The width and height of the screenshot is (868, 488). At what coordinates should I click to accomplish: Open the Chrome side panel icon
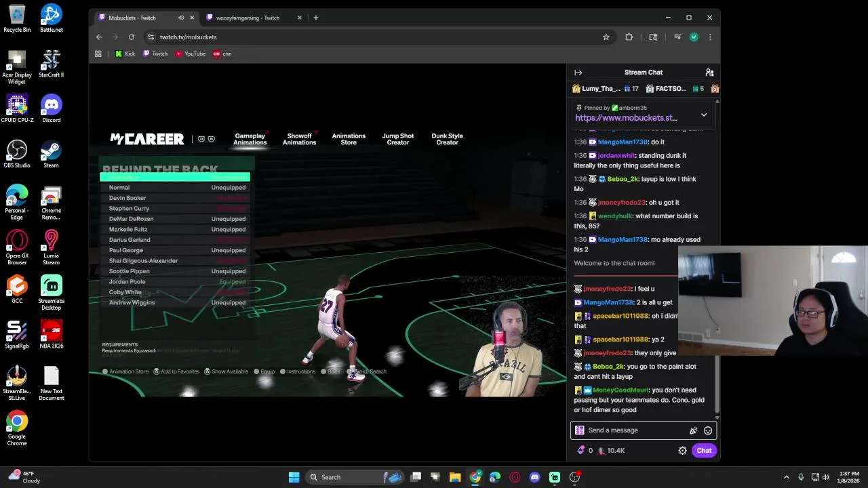(x=653, y=37)
